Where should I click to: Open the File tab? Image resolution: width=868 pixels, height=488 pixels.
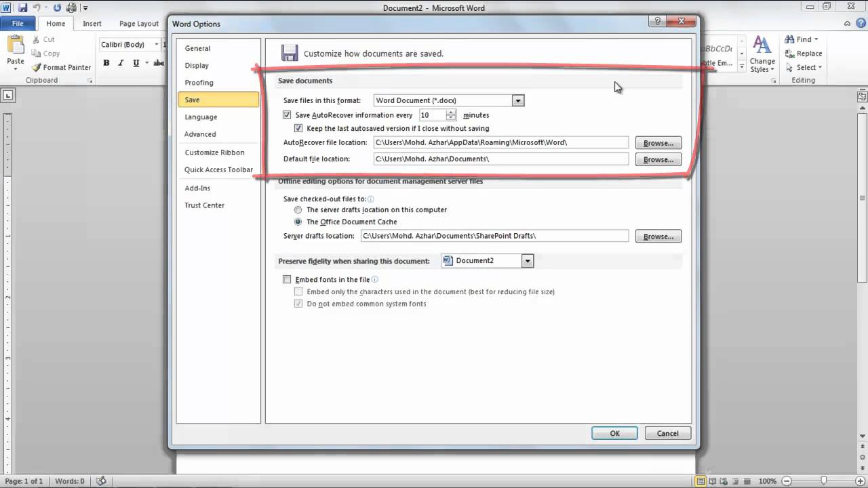point(18,24)
